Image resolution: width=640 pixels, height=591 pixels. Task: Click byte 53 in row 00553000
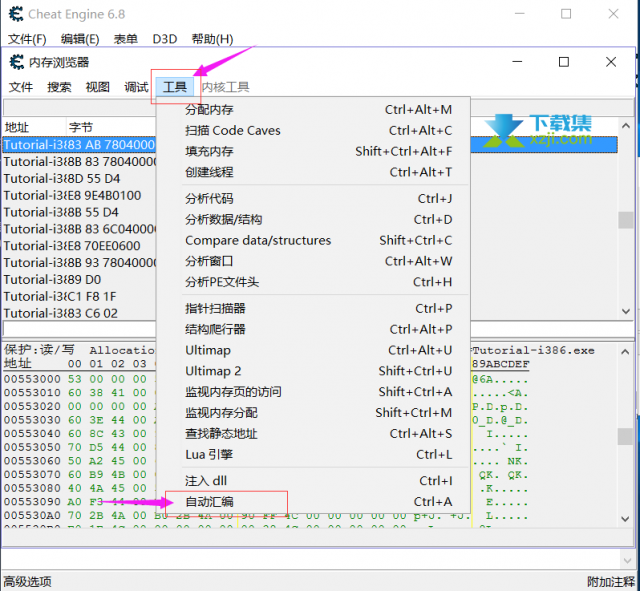point(74,379)
